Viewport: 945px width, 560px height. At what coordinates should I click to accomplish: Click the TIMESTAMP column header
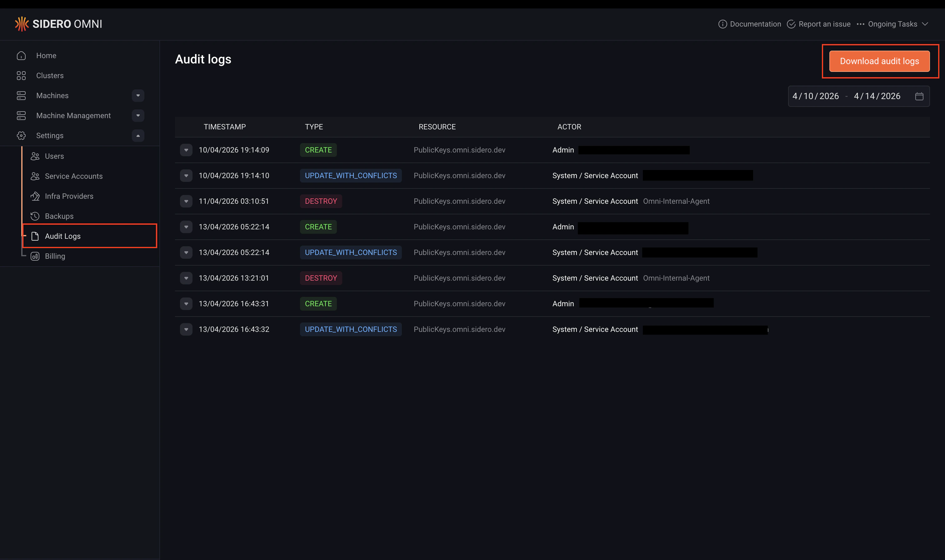click(x=224, y=127)
